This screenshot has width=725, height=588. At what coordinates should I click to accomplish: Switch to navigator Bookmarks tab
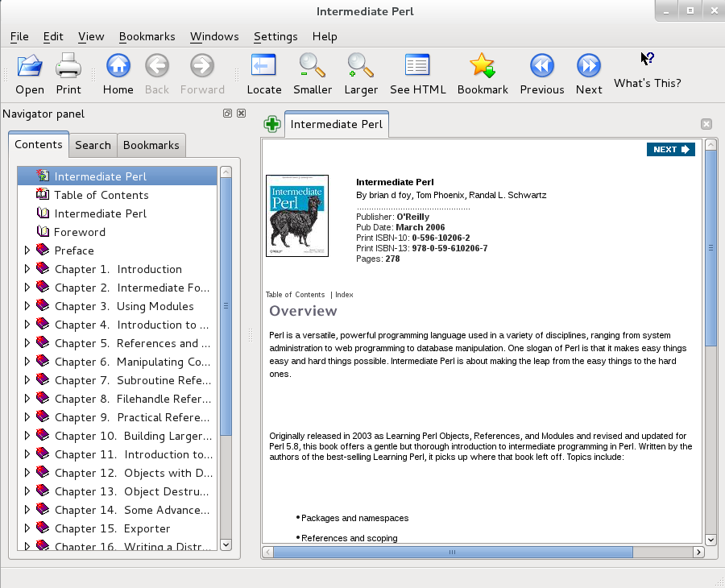point(151,145)
